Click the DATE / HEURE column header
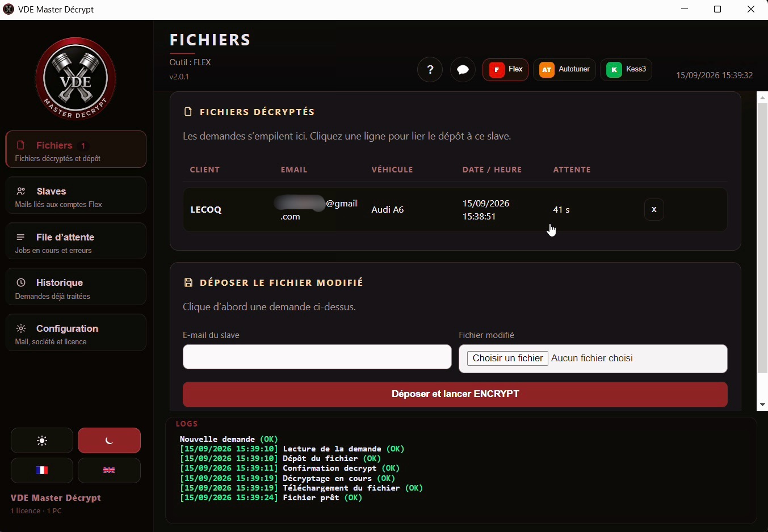 [492, 170]
